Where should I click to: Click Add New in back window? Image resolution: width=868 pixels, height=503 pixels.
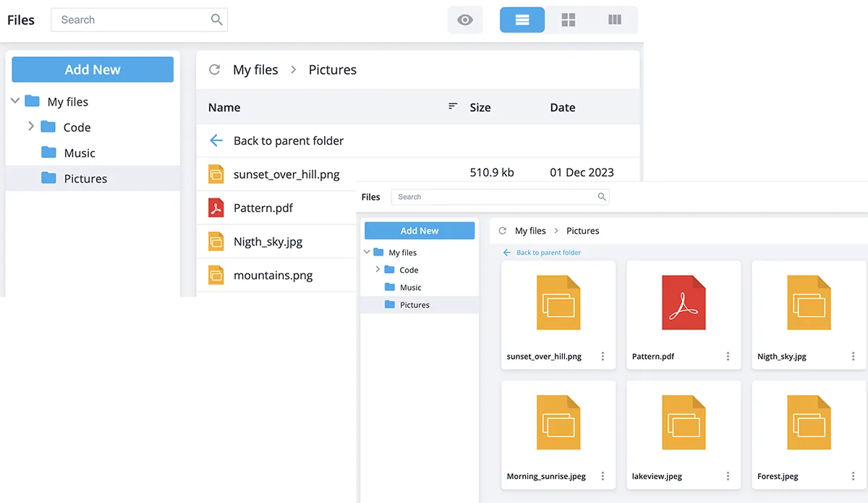pyautogui.click(x=93, y=69)
